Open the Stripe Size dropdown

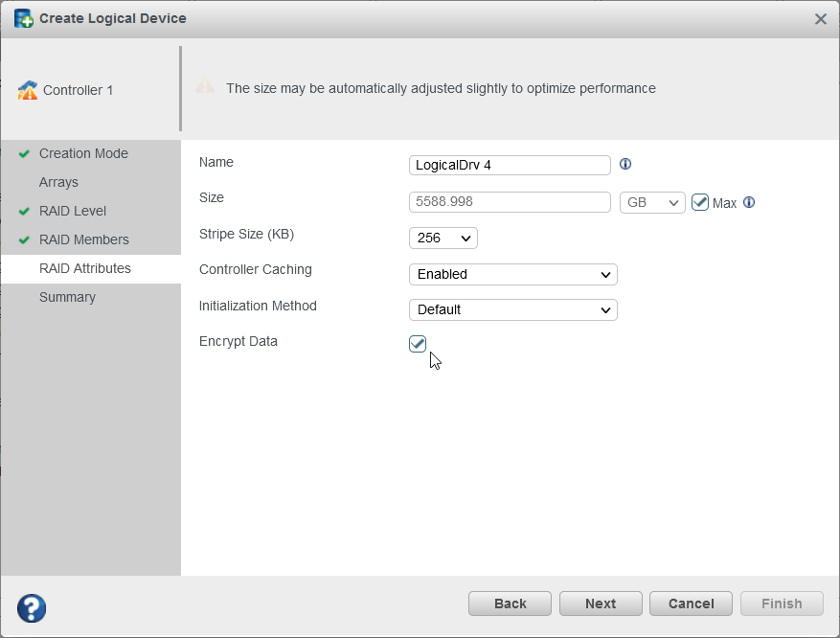(x=443, y=238)
